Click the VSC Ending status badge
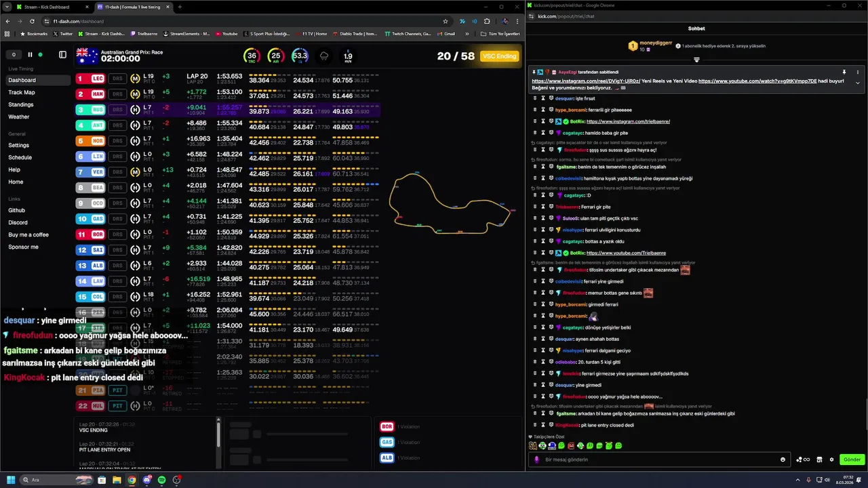The width and height of the screenshot is (868, 488). (499, 56)
